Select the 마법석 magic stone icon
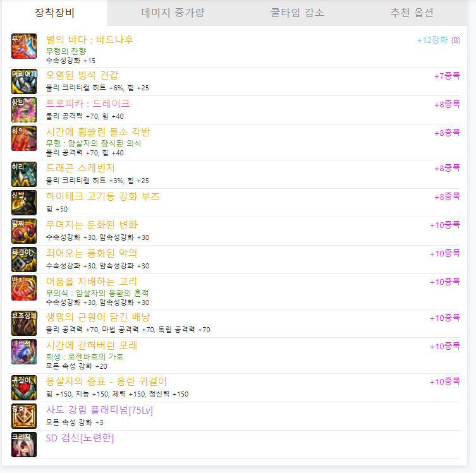This screenshot has width=476, height=473. [x=24, y=352]
